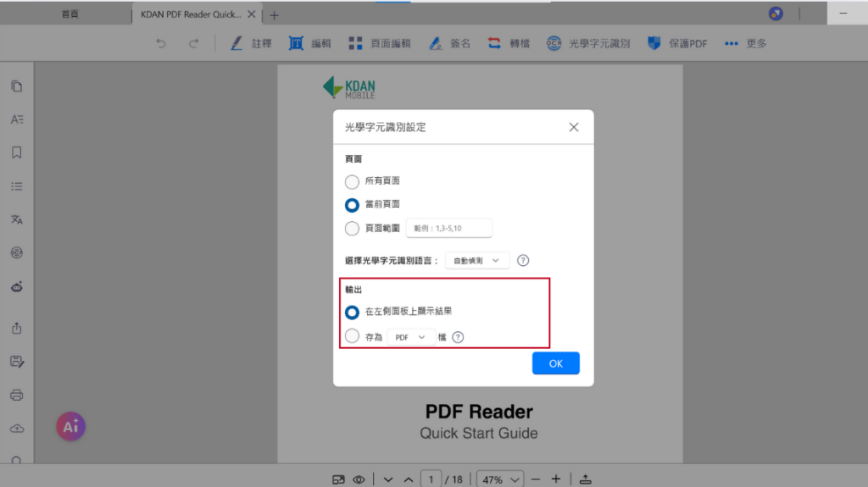Open the user account avatar icon
The width and height of the screenshot is (868, 487).
coord(776,14)
